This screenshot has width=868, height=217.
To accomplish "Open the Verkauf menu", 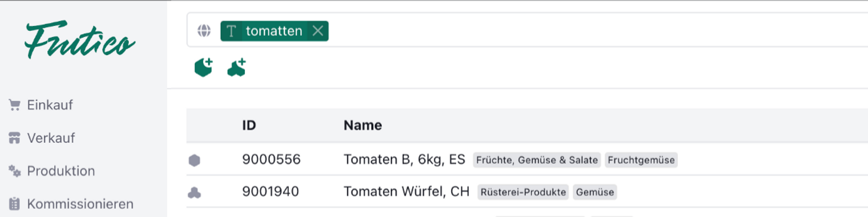I will [x=51, y=138].
